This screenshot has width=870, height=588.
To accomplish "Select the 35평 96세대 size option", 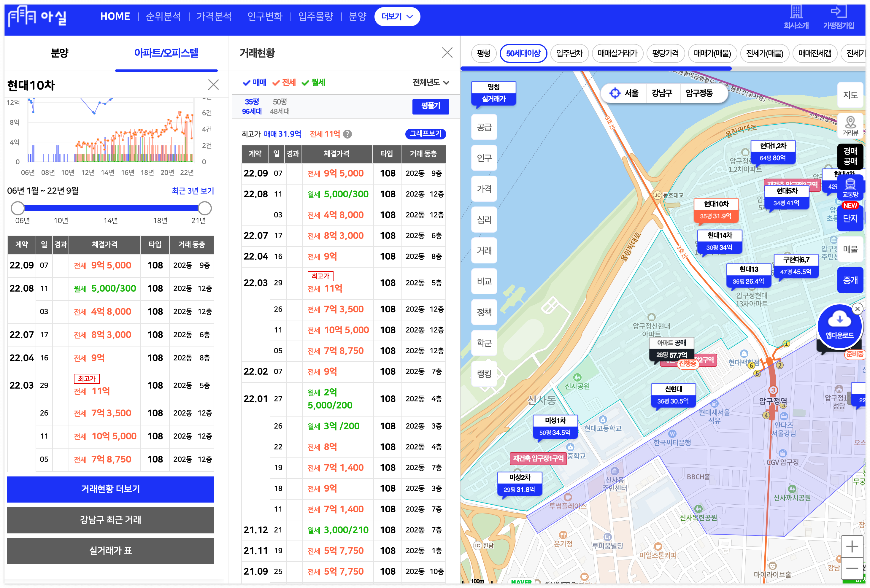I will pyautogui.click(x=252, y=106).
